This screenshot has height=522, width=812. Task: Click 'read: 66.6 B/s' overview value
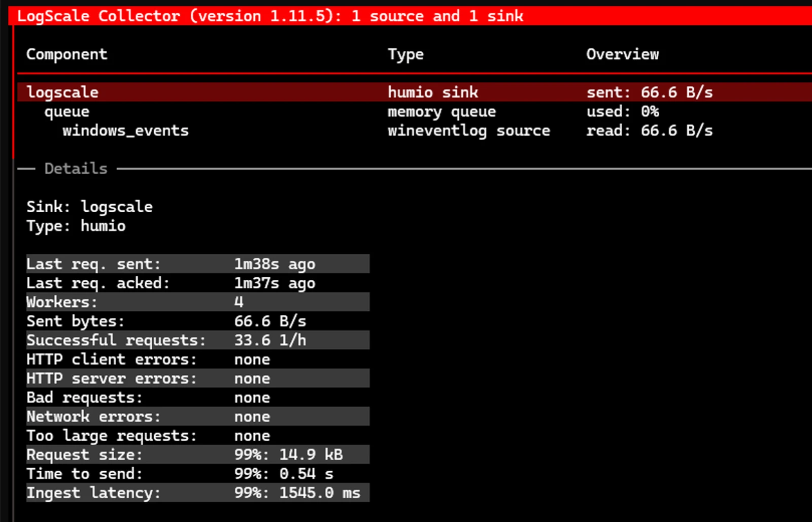point(650,130)
